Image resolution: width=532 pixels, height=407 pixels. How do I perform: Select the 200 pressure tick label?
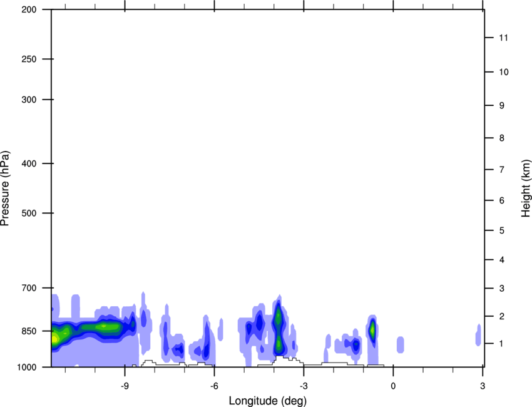point(29,9)
